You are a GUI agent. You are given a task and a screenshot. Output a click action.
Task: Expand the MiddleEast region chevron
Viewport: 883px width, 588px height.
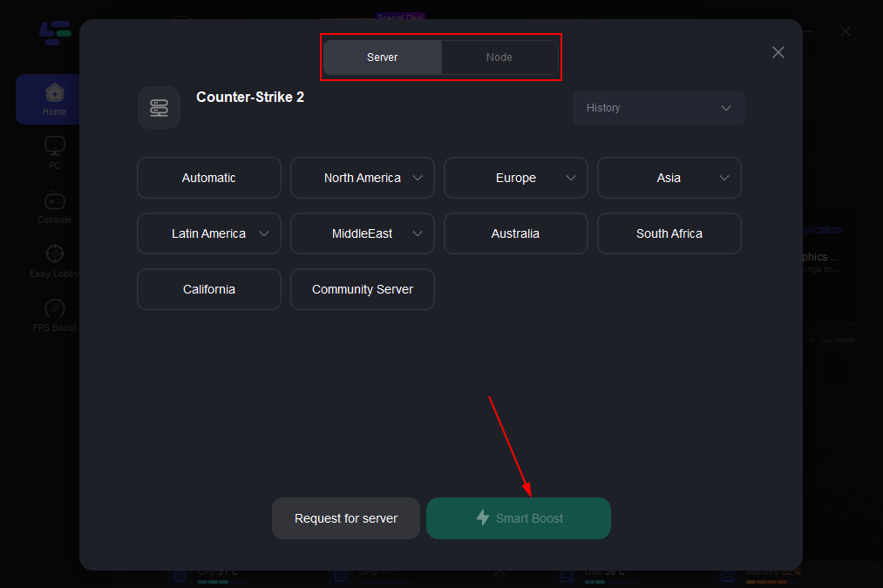[418, 233]
